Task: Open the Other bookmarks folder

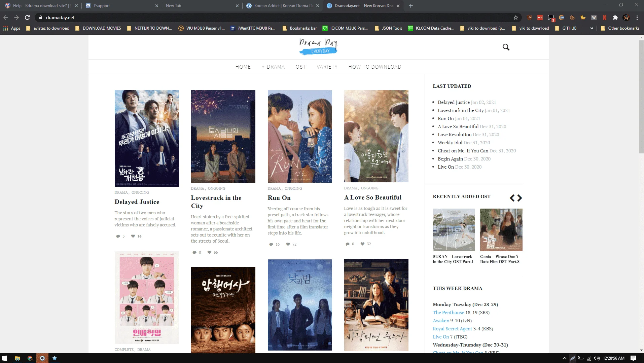Action: tap(620, 28)
